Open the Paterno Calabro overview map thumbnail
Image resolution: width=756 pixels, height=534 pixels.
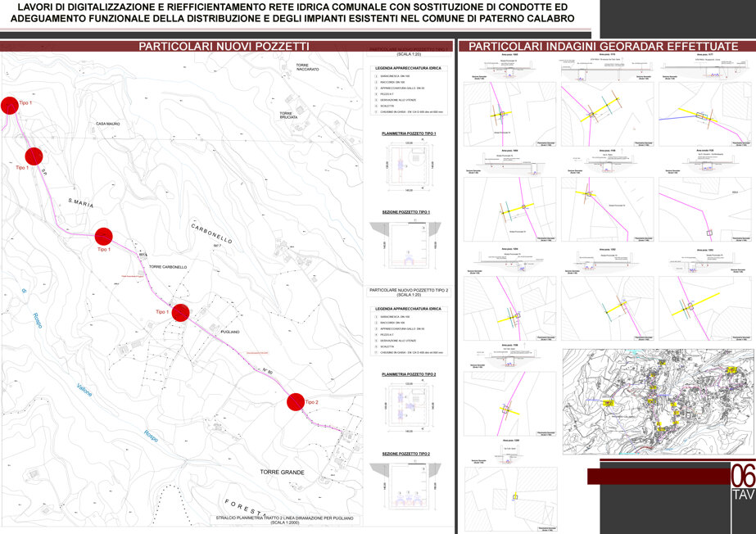(x=658, y=402)
